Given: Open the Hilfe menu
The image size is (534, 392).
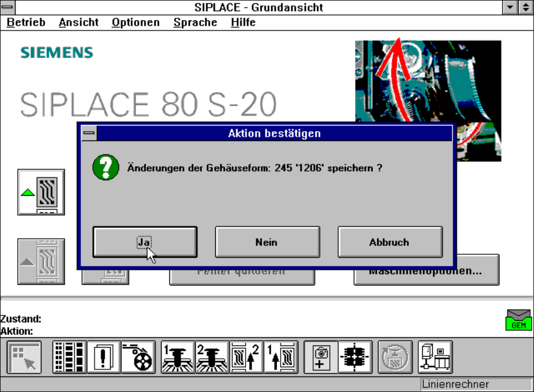Looking at the screenshot, I should click(x=243, y=23).
